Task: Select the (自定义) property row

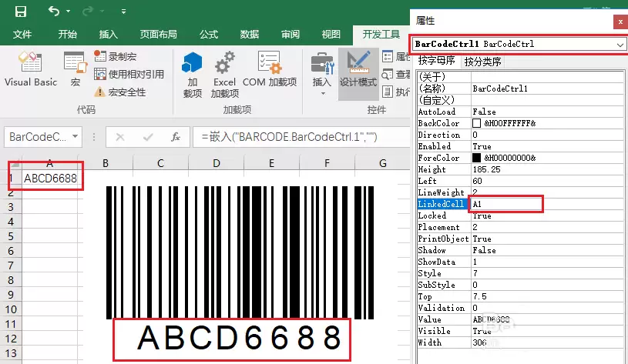Action: (520, 100)
